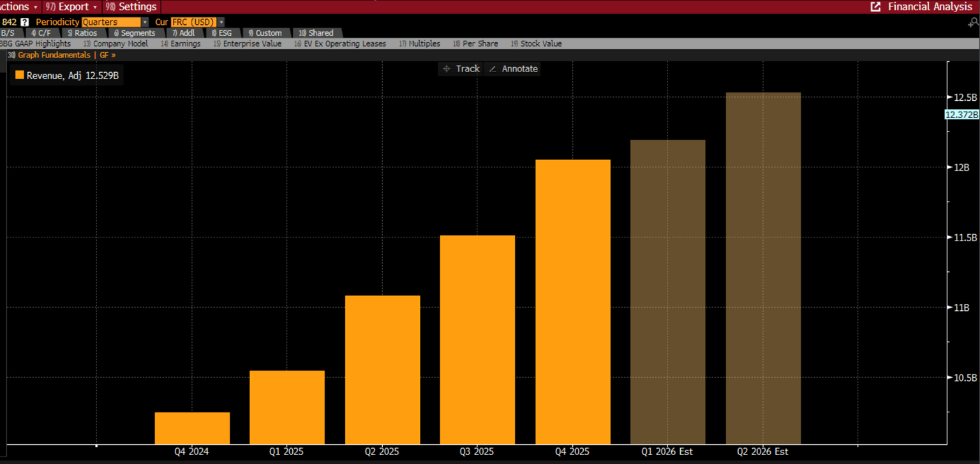Switch to the Ratios tab
The width and height of the screenshot is (980, 464).
click(x=82, y=33)
